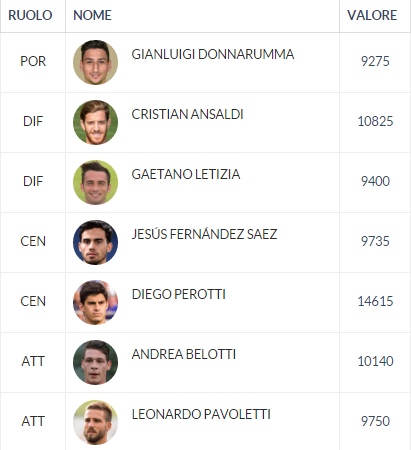Viewport: 411px width, 450px height.
Task: Click the CRISTIAN ANSALDI player name
Action: pyautogui.click(x=187, y=114)
